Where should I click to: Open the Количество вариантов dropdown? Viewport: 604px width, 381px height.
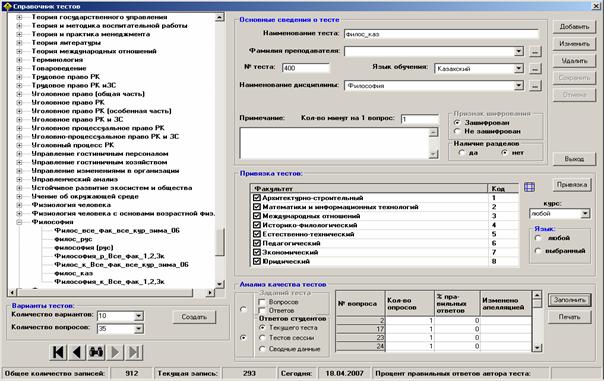[139, 316]
